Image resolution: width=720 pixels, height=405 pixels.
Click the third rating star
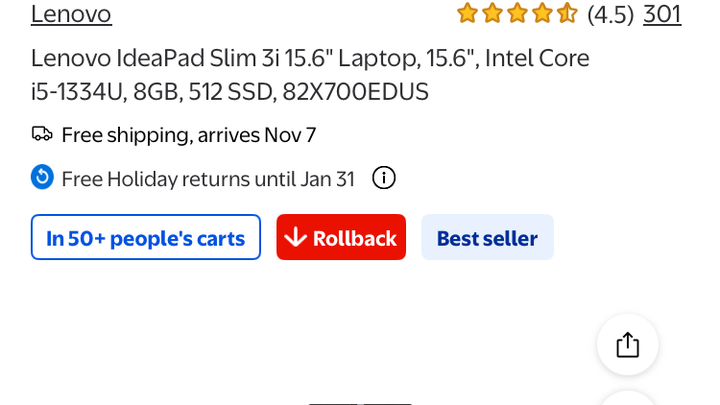pos(517,13)
